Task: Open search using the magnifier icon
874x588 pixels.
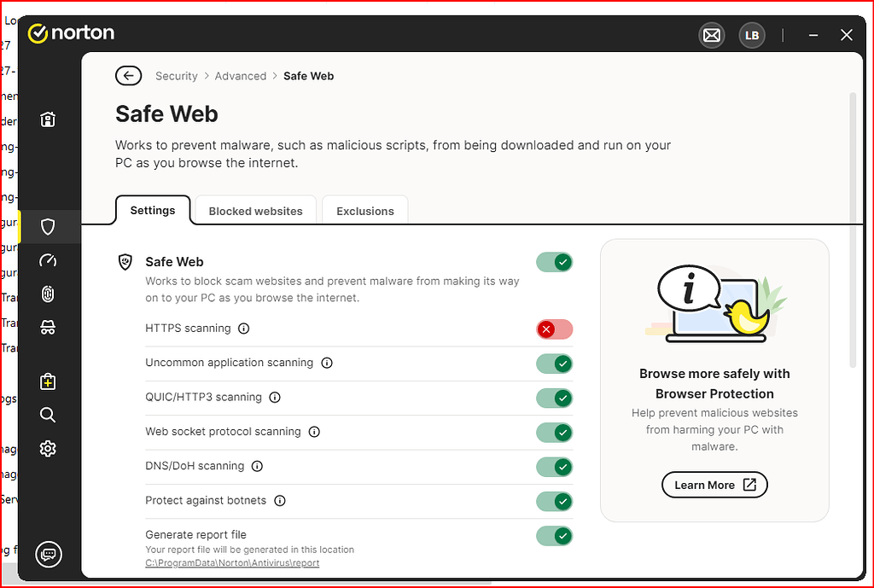Action: click(48, 415)
